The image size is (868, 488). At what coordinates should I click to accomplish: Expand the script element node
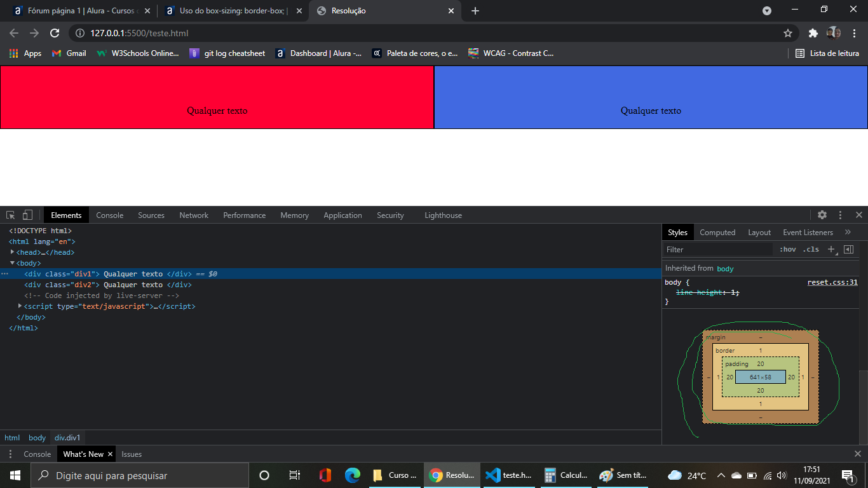coord(20,306)
